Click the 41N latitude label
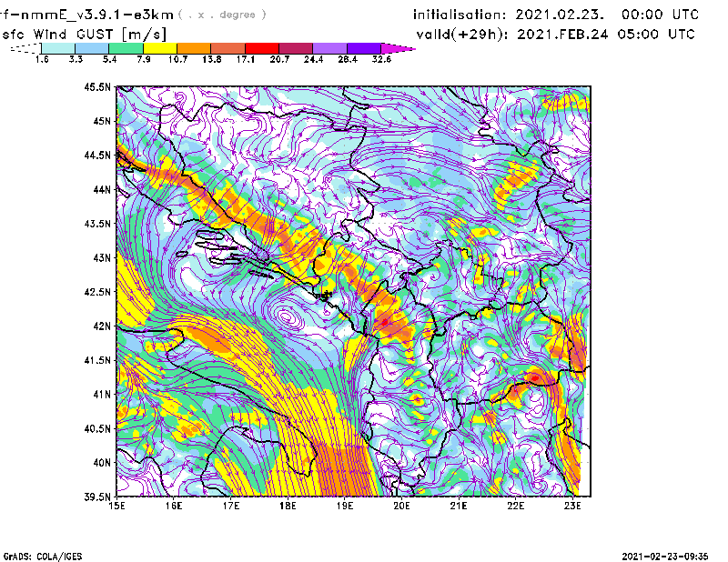Screen dimensions: 728x562 (102, 395)
